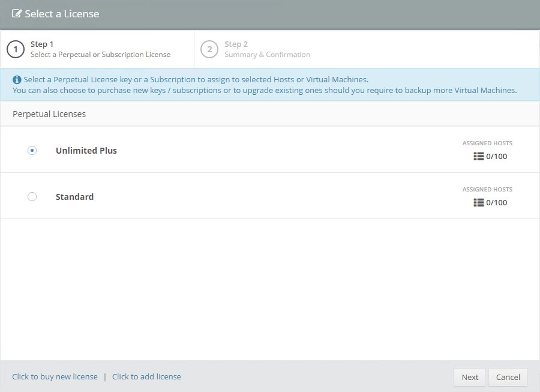Click the Unlimited Plus license name
The width and height of the screenshot is (540, 392).
(86, 150)
